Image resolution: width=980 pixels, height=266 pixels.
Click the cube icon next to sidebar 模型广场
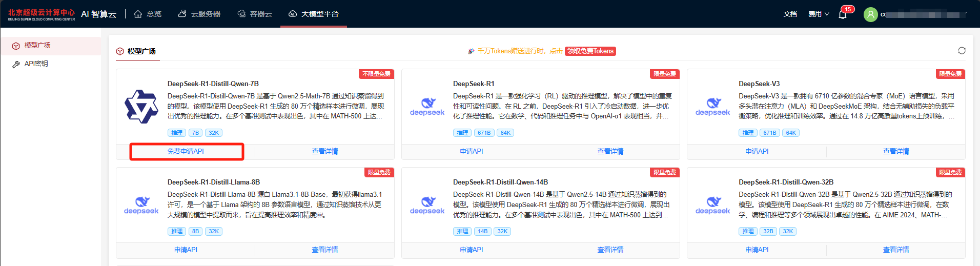coord(16,46)
